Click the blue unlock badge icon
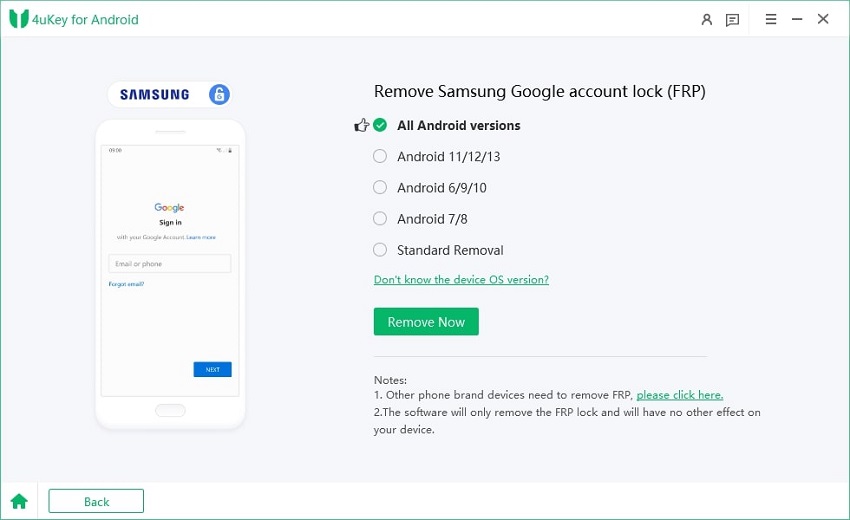 pos(219,94)
